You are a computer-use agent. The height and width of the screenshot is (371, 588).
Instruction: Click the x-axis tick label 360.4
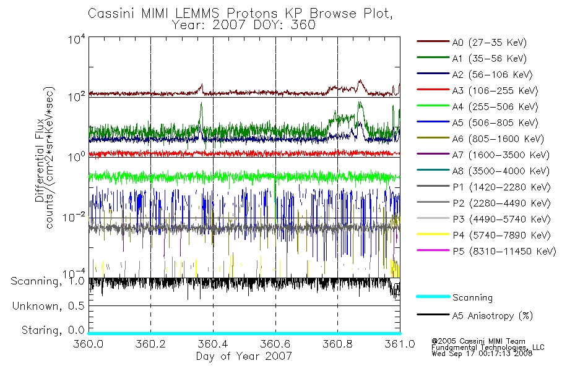pos(213,344)
